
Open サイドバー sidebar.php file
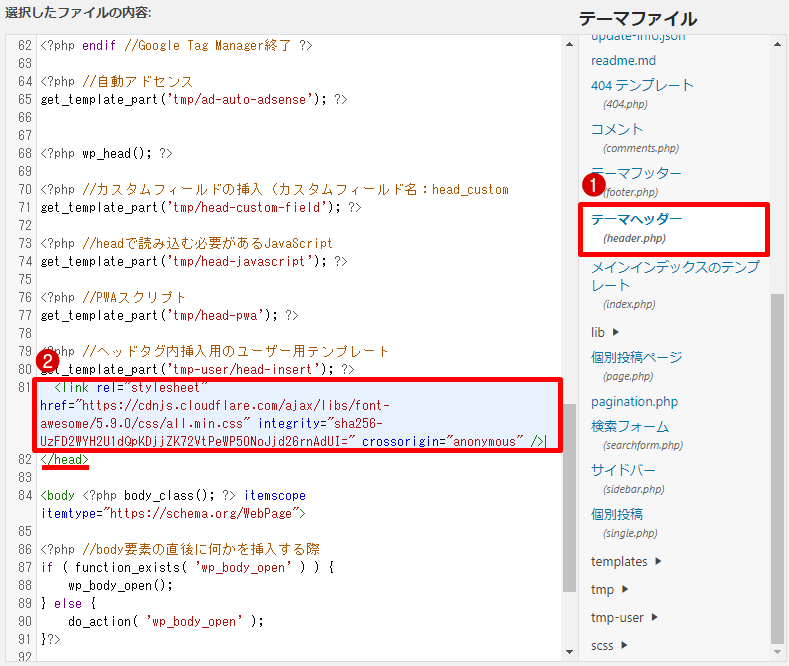coord(622,470)
